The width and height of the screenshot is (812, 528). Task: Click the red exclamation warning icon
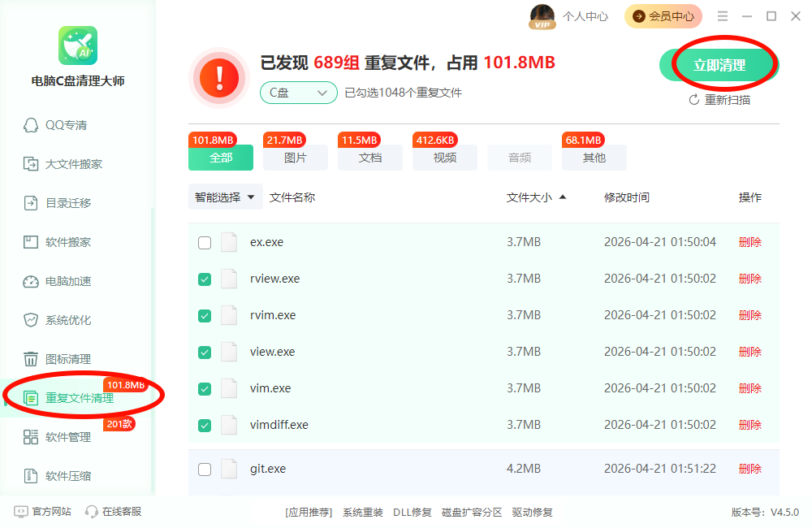point(219,78)
